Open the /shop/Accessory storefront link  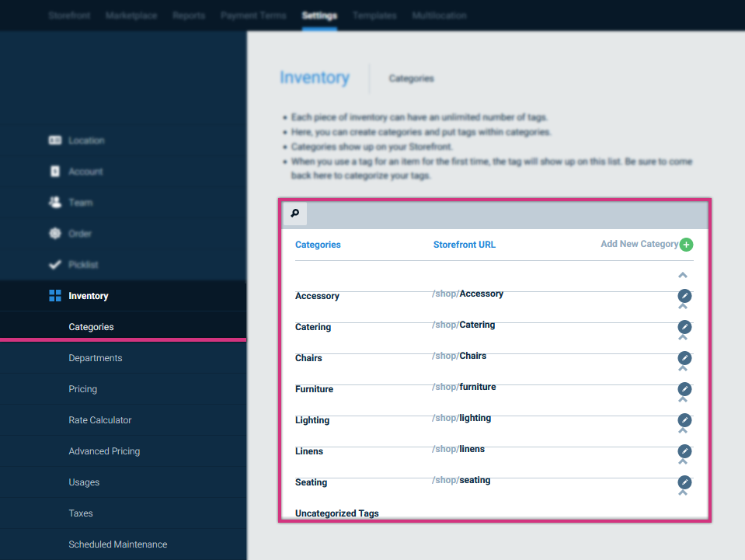click(x=468, y=294)
